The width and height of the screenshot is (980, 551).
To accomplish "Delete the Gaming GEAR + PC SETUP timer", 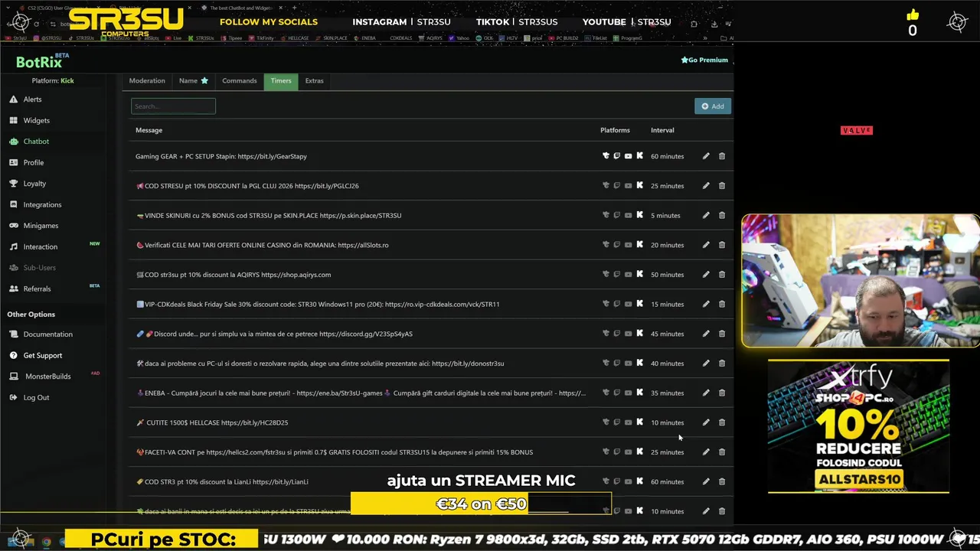I will (722, 156).
